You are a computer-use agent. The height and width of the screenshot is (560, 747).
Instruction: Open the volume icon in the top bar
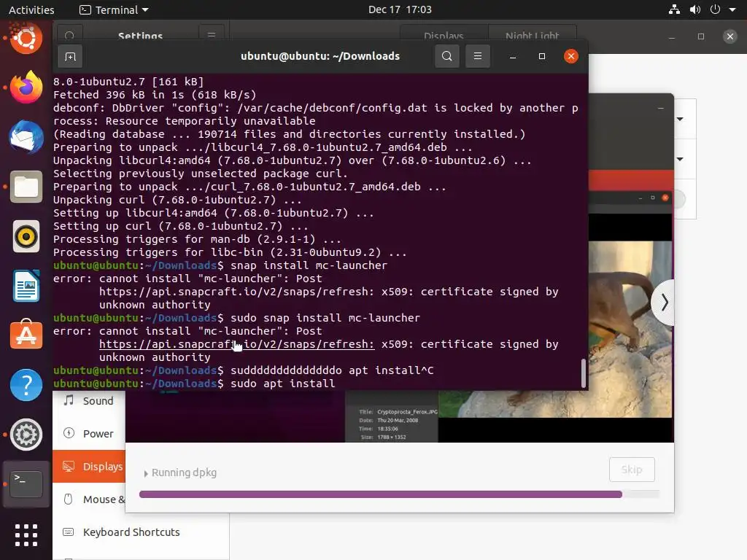(695, 9)
